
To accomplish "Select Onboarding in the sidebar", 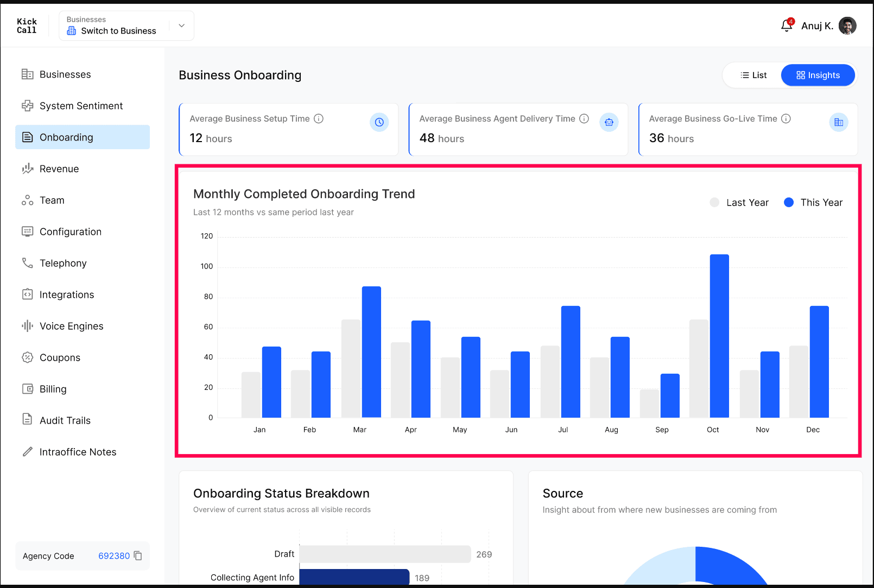I will [x=83, y=137].
